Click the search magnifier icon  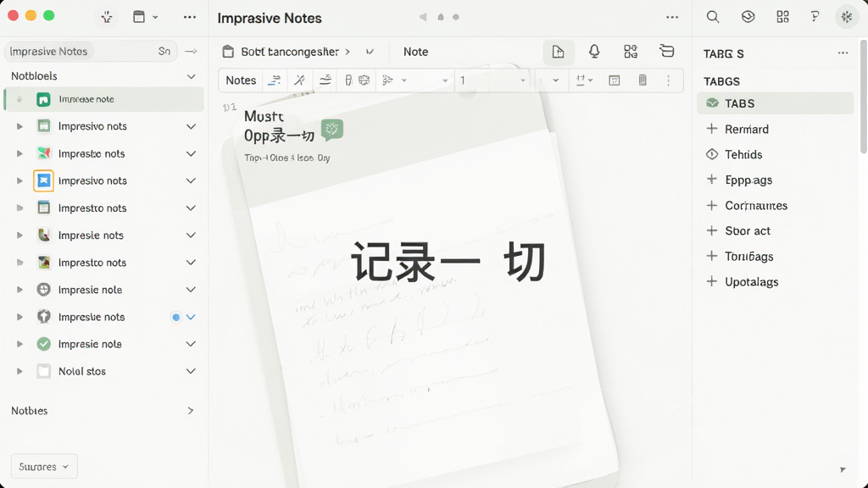click(712, 17)
